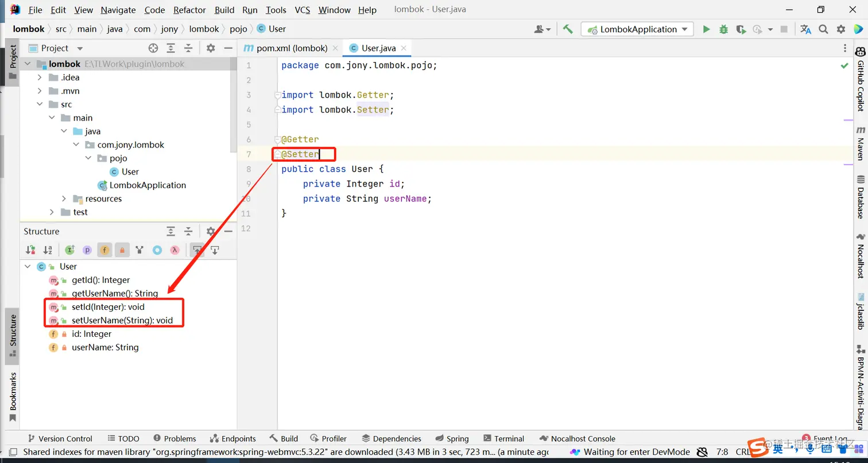Build the project with the hammer icon
The height and width of the screenshot is (463, 868).
tap(568, 29)
